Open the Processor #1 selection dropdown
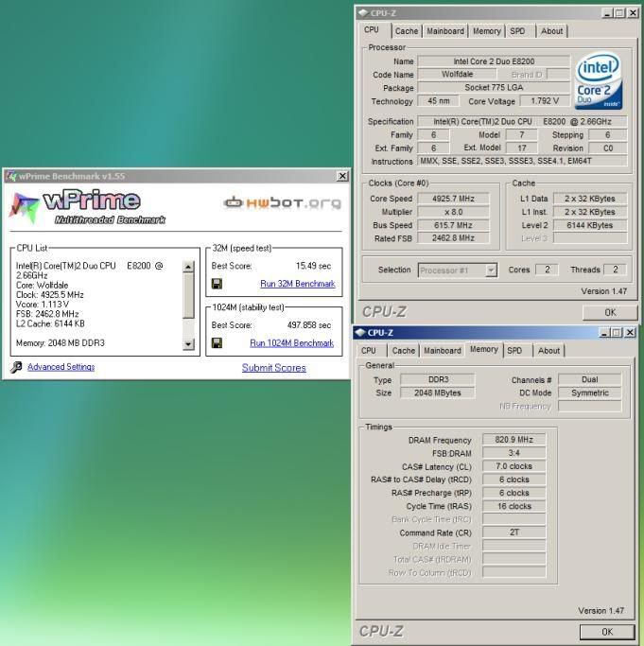This screenshot has height=646, width=644. point(491,271)
